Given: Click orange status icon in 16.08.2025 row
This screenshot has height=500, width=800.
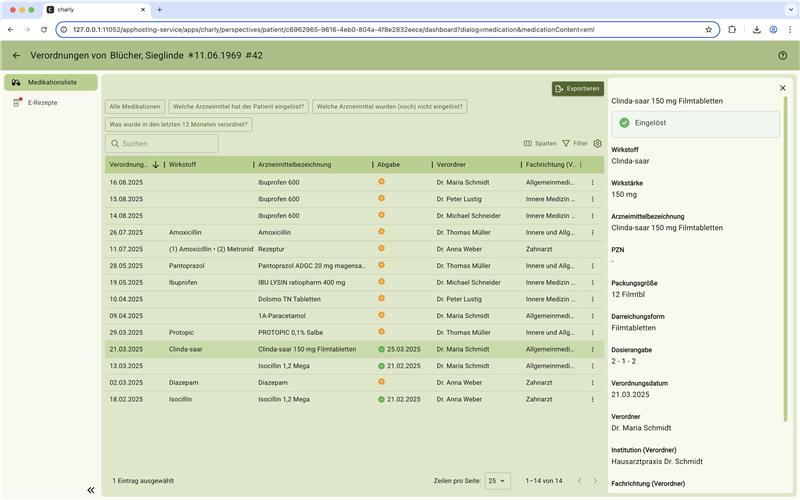Looking at the screenshot, I should (x=381, y=182).
